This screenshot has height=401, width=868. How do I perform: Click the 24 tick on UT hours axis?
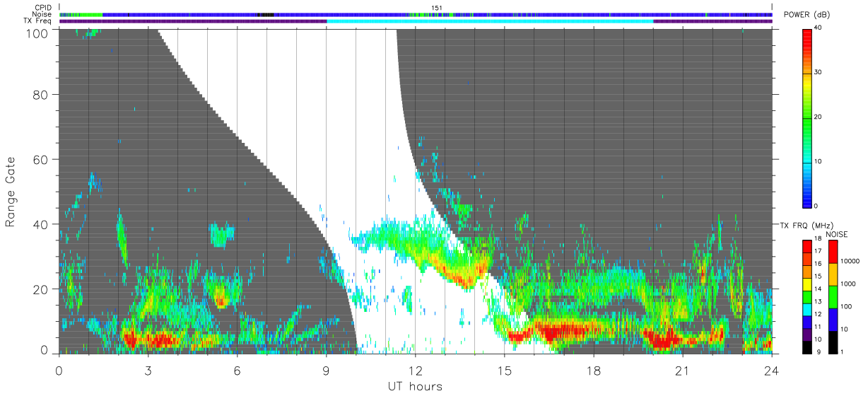click(x=772, y=370)
